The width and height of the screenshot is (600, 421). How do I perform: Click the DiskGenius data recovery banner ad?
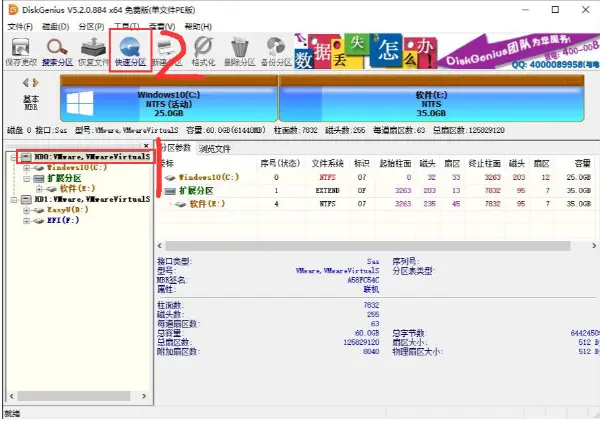click(446, 51)
